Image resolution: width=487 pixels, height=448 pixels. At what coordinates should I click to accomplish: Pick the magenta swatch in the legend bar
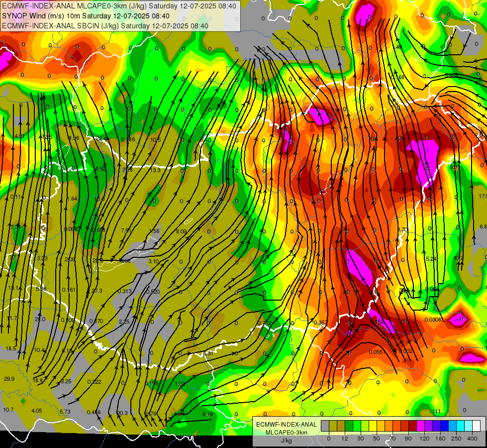pyautogui.click(x=420, y=426)
